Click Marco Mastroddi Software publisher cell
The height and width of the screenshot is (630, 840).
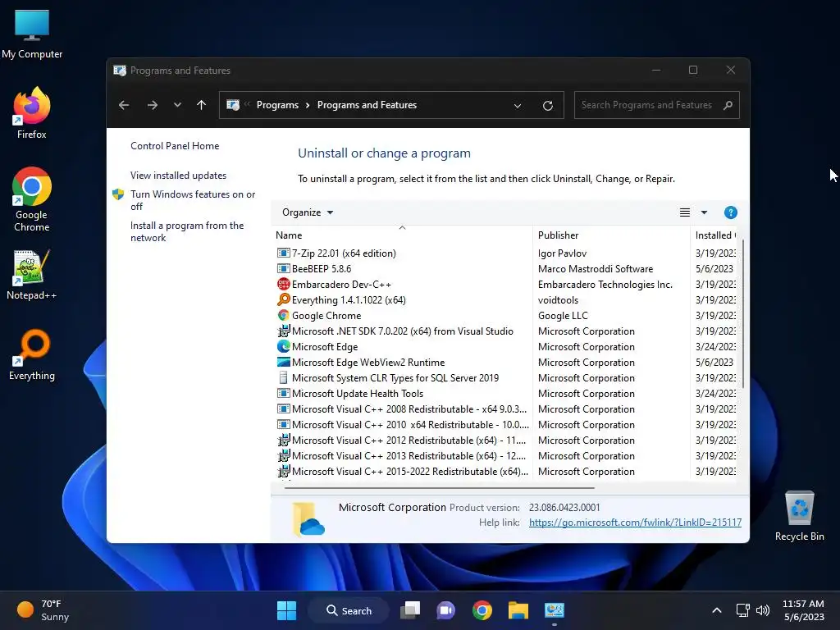(596, 269)
